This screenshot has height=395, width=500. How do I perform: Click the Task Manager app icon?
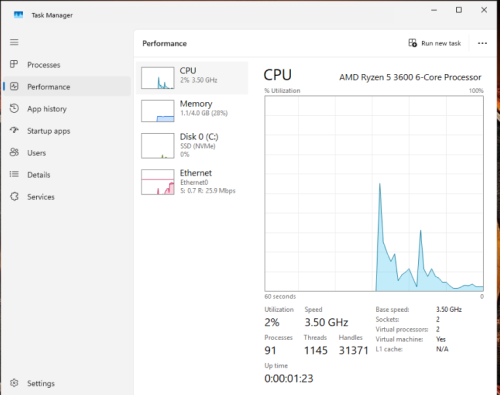[18, 15]
